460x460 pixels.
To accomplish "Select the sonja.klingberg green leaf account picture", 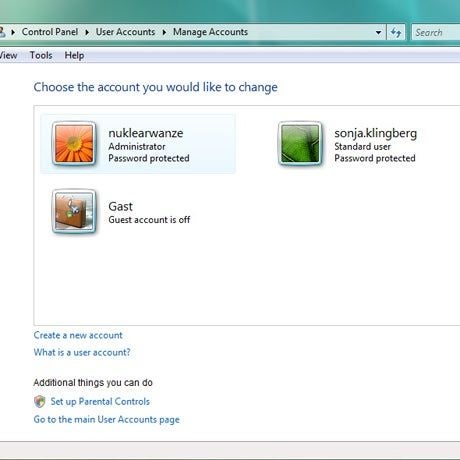I will click(x=300, y=144).
